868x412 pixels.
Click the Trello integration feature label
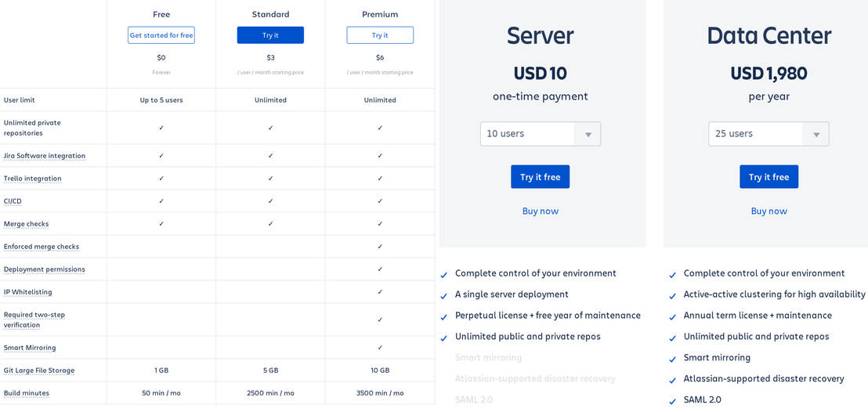pos(33,179)
